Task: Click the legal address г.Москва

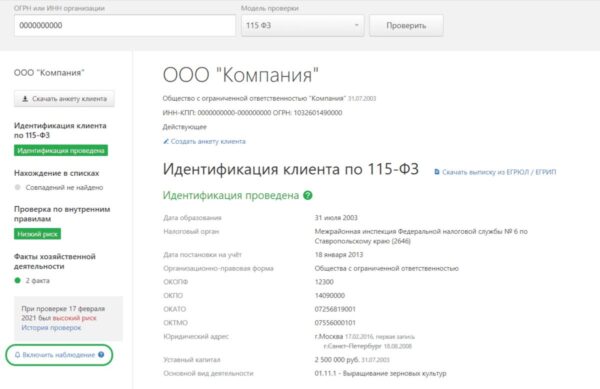Action: click(x=329, y=337)
